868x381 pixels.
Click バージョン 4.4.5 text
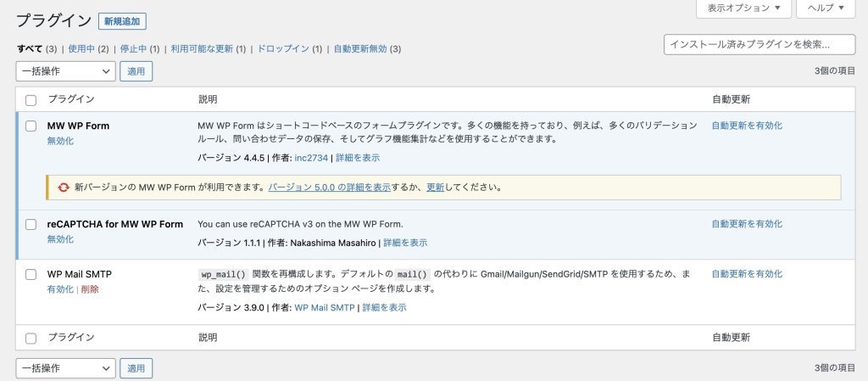click(231, 158)
